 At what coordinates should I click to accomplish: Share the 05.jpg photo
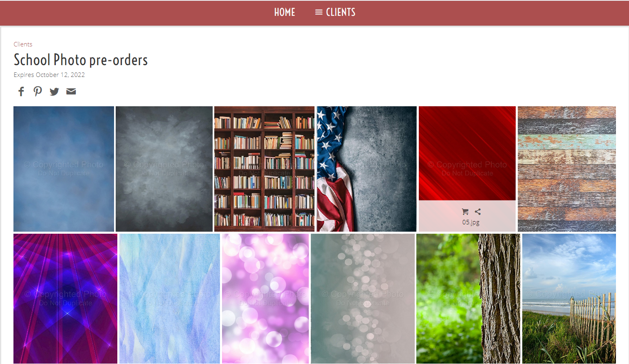coord(478,212)
